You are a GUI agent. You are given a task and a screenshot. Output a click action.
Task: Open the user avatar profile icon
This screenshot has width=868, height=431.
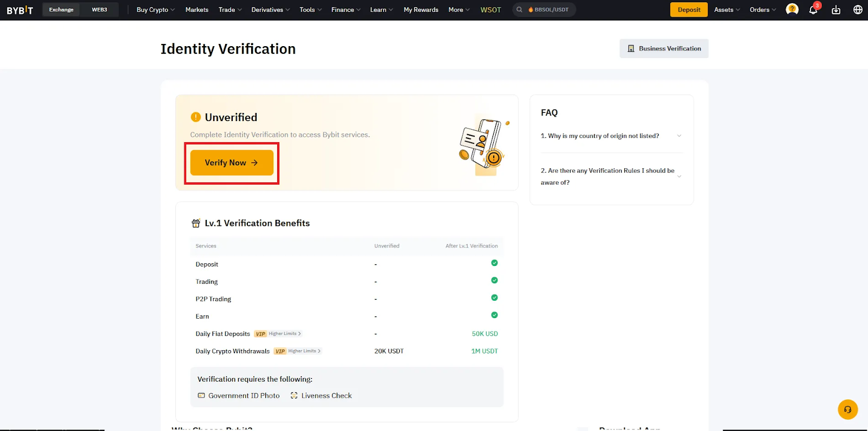click(x=792, y=9)
